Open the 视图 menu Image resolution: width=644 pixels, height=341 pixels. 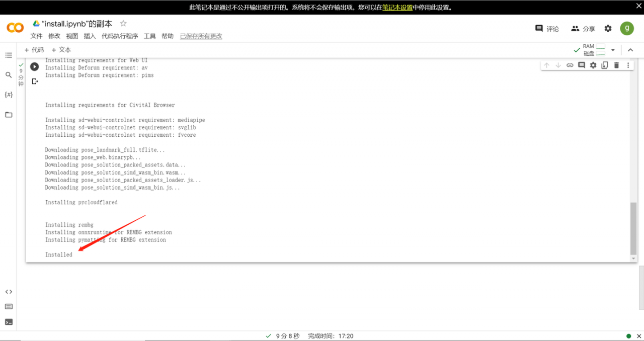coord(72,36)
